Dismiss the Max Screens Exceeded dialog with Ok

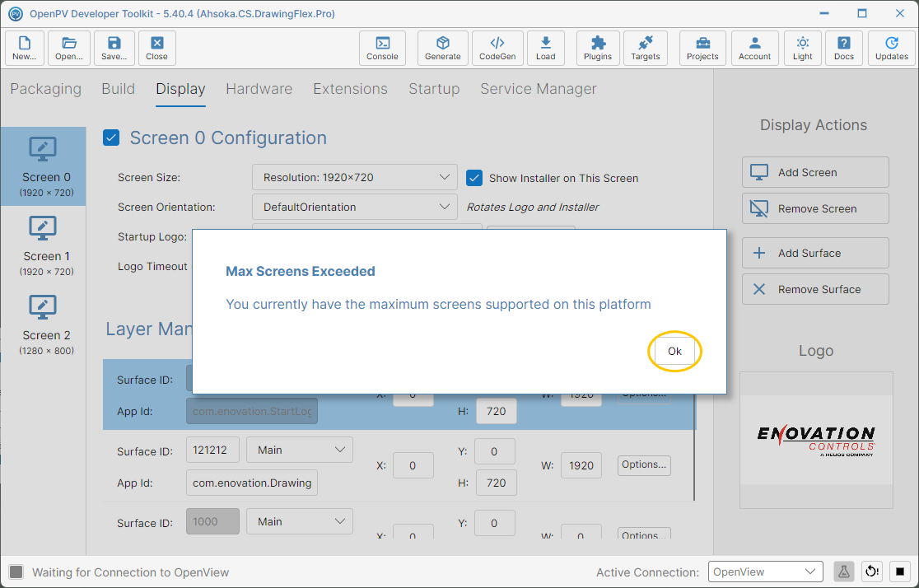pos(674,351)
